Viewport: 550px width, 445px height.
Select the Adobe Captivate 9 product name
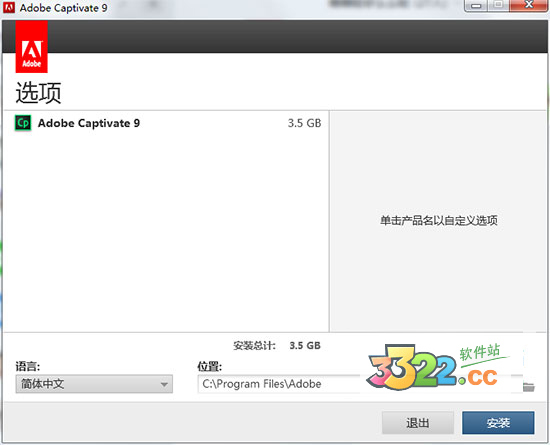tap(89, 123)
